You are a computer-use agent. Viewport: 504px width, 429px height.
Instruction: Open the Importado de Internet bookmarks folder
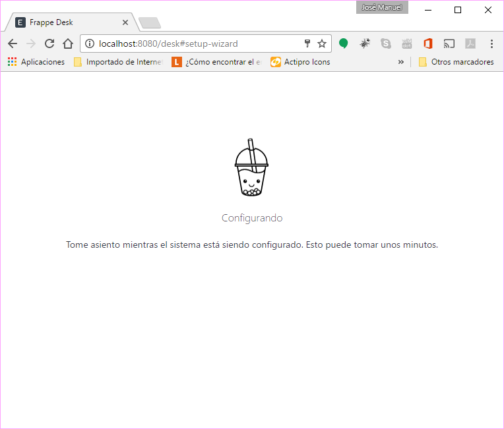117,62
